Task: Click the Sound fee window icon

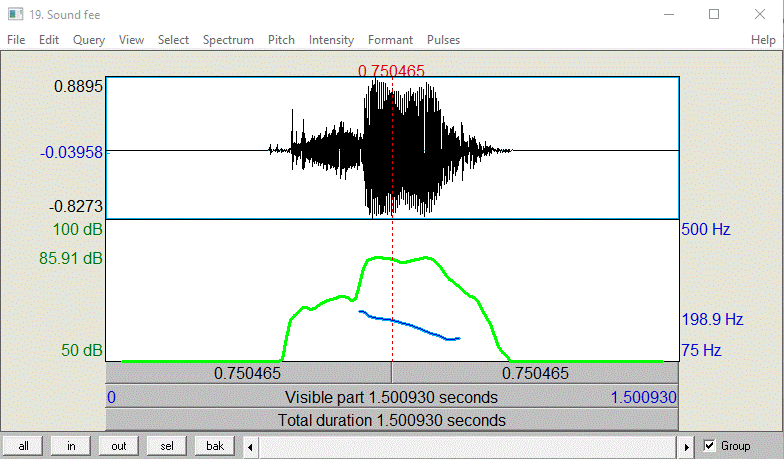Action: (x=16, y=14)
